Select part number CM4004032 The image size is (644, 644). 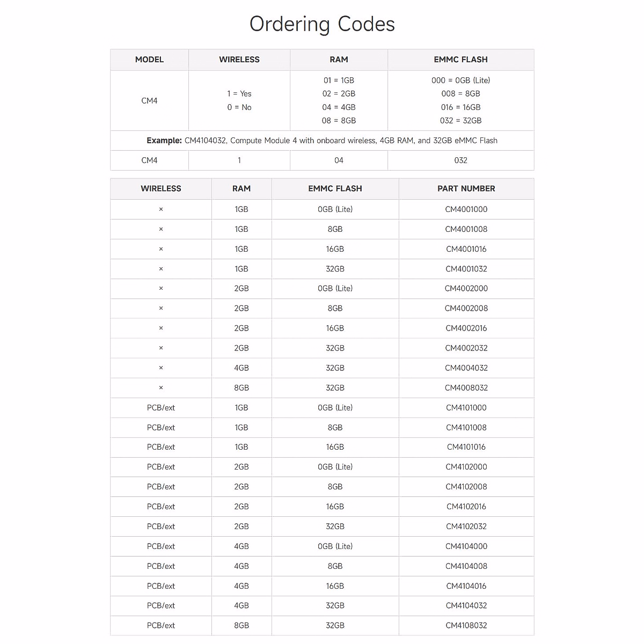(x=466, y=368)
